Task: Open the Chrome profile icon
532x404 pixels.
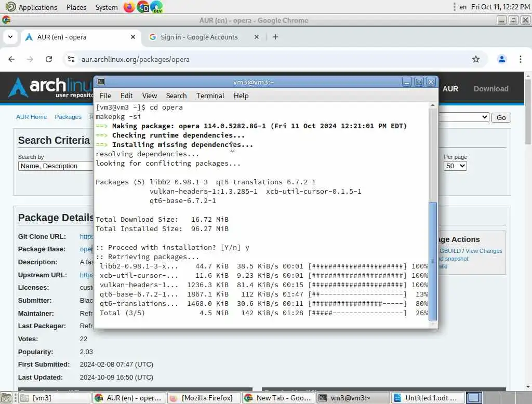Action: [501, 59]
